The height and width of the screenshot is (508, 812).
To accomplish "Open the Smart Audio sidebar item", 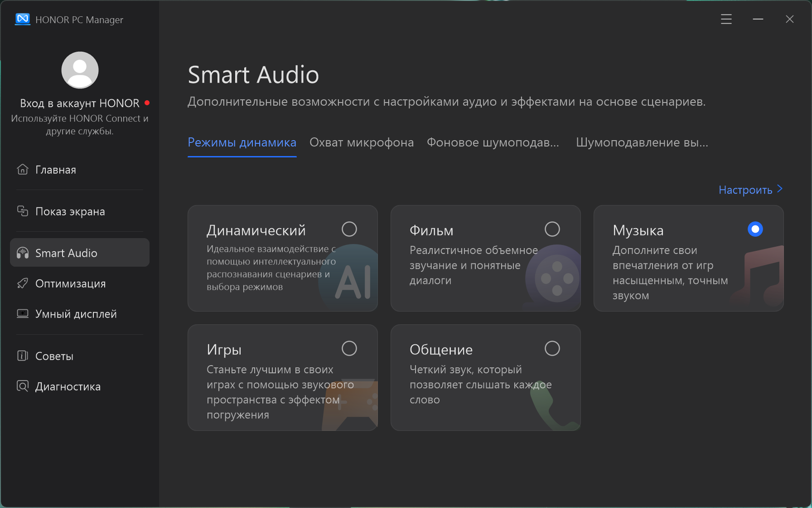I will (80, 253).
